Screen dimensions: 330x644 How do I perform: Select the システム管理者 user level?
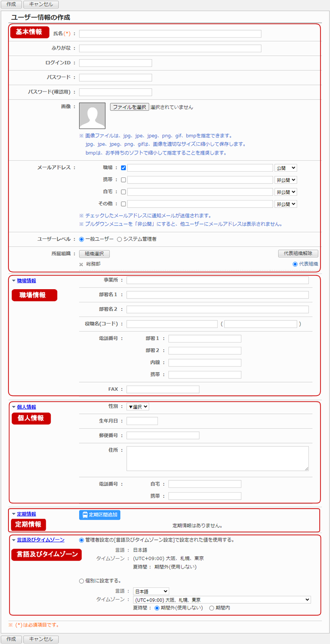point(119,239)
